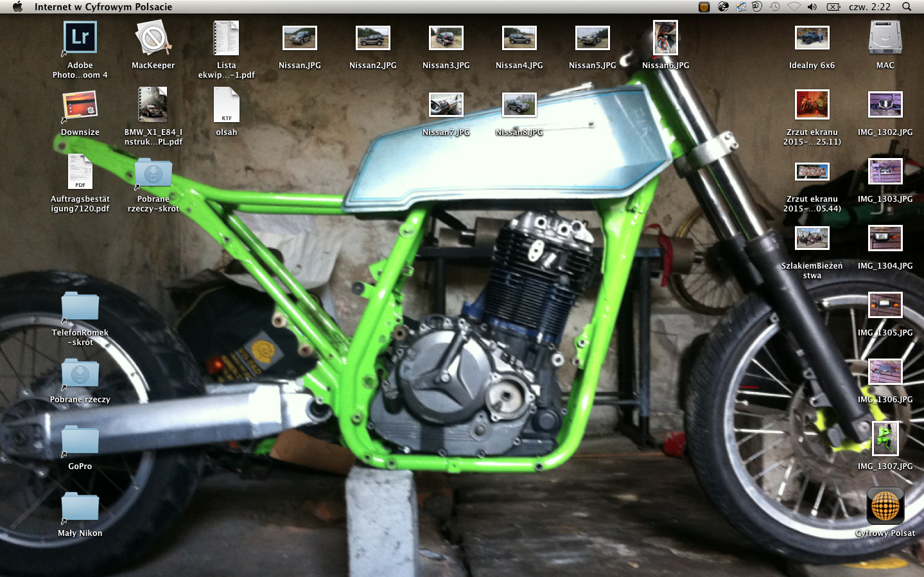Open the Adobe Photoshop Lightroom 4 shortcut
This screenshot has width=924, height=577.
click(80, 38)
